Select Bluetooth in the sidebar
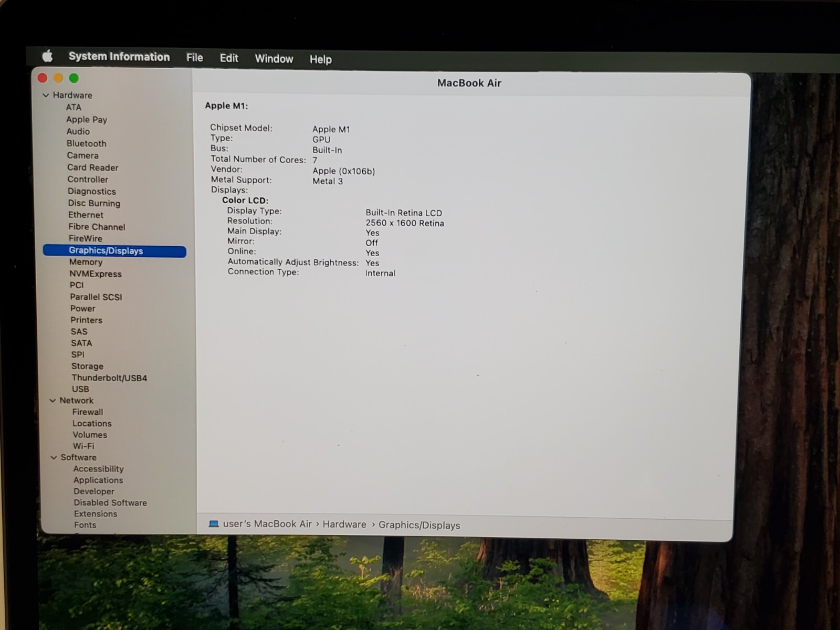This screenshot has width=840, height=630. [x=87, y=144]
